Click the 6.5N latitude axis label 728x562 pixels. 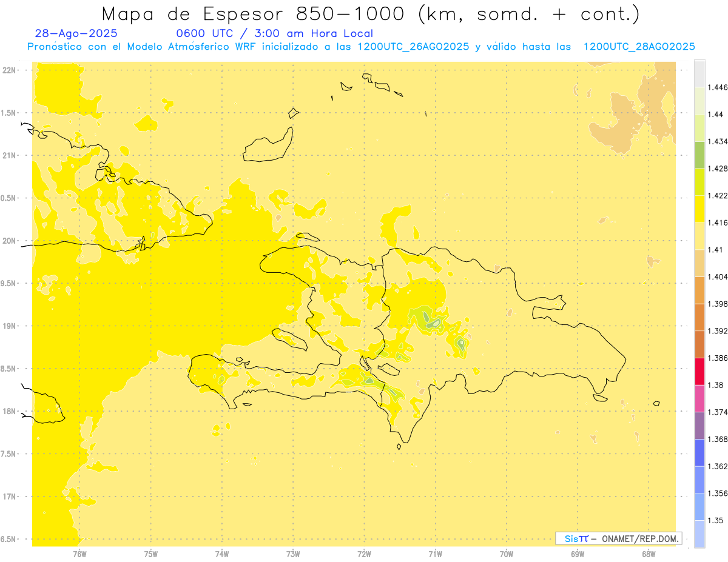[9, 539]
